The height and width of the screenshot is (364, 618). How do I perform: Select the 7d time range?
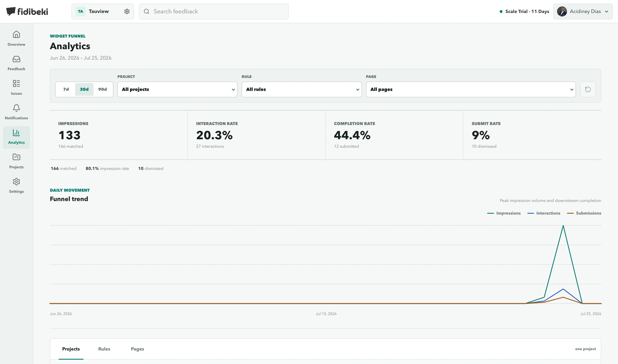tap(66, 89)
